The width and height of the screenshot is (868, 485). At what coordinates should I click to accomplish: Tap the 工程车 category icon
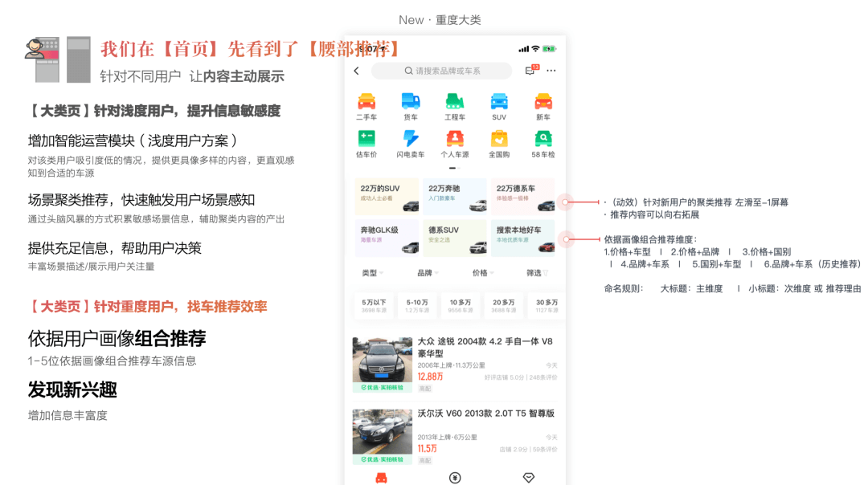455,102
